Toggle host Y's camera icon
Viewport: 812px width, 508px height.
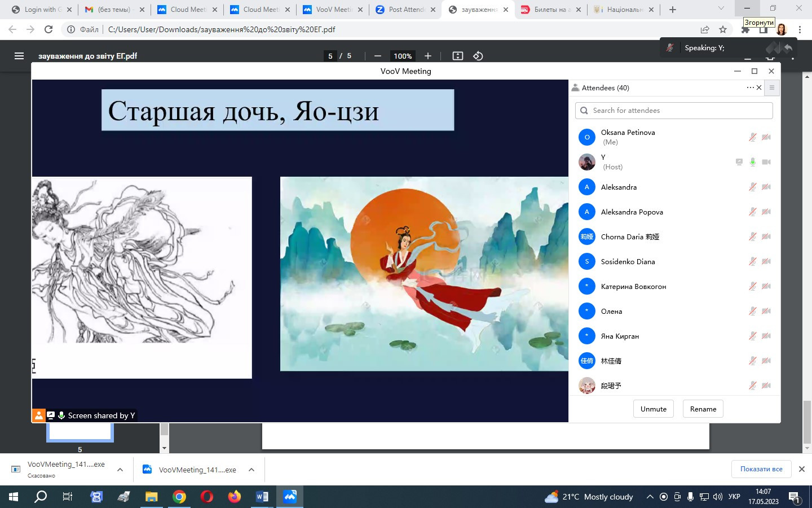pos(766,162)
